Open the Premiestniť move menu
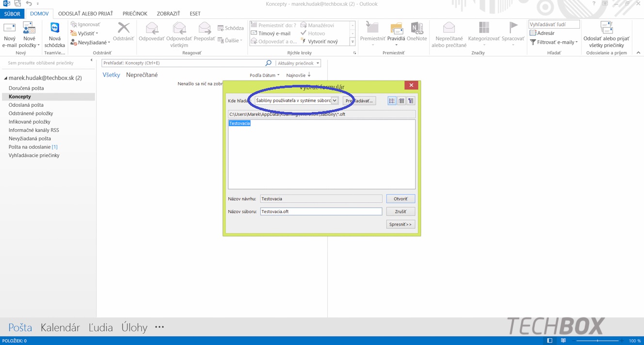The width and height of the screenshot is (644, 345). pos(372,35)
